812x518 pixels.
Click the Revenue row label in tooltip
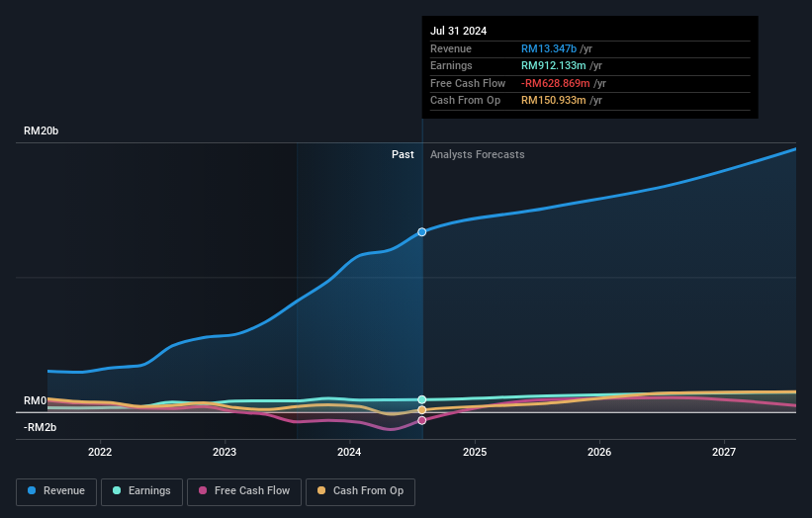pos(451,48)
